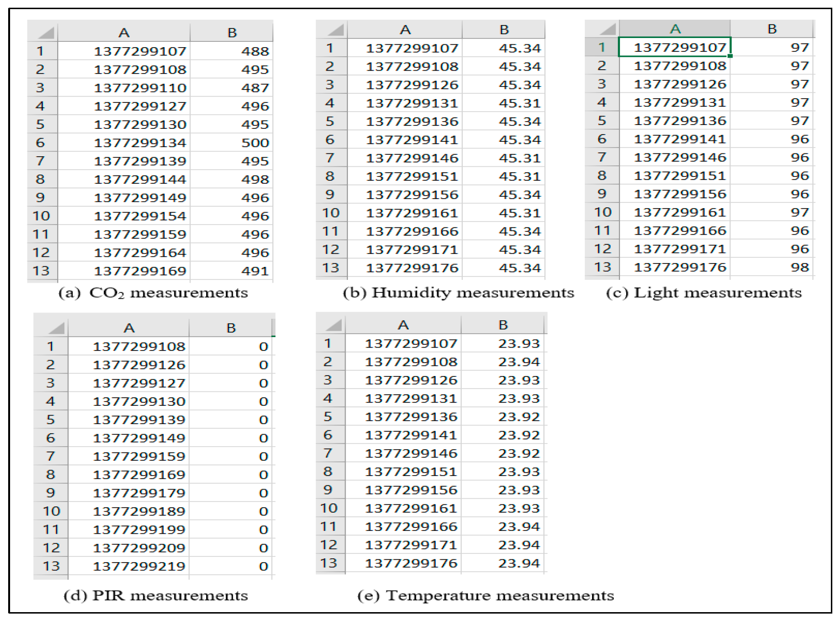
Task: Select row 10 header in PIR table
Action: (x=51, y=511)
